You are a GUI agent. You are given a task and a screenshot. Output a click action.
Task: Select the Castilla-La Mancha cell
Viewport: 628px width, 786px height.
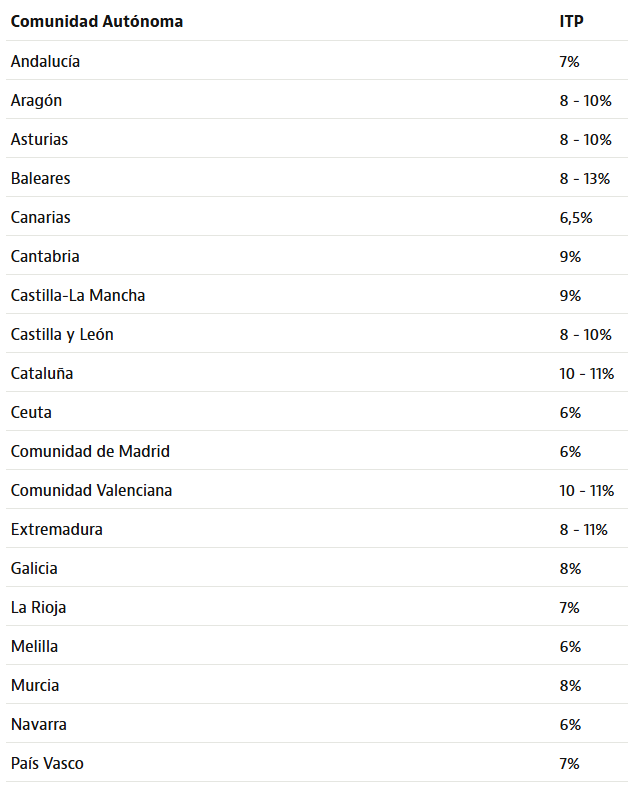[x=78, y=295]
